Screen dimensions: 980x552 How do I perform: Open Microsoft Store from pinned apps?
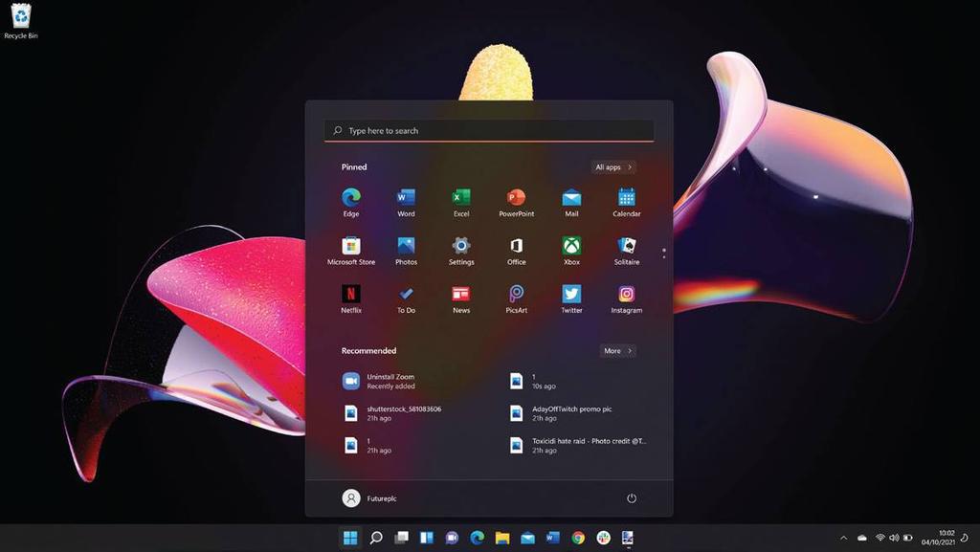tap(351, 251)
